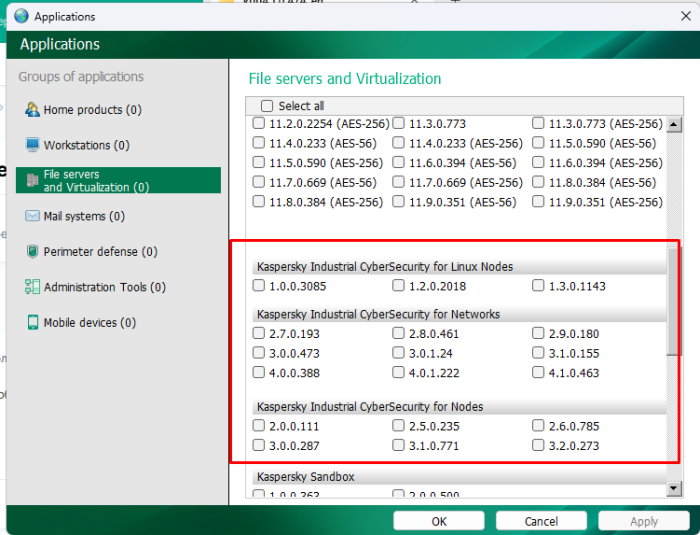Click the Home products group icon
This screenshot has width=700, height=535.
pyautogui.click(x=32, y=109)
